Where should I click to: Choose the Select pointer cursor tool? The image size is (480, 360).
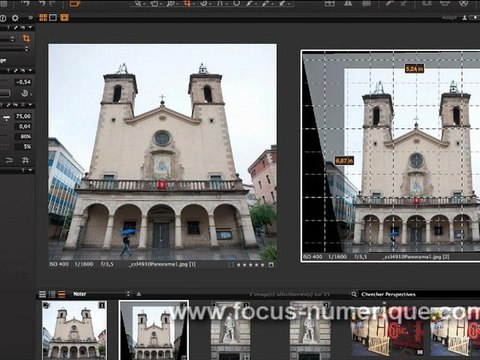click(x=138, y=3)
